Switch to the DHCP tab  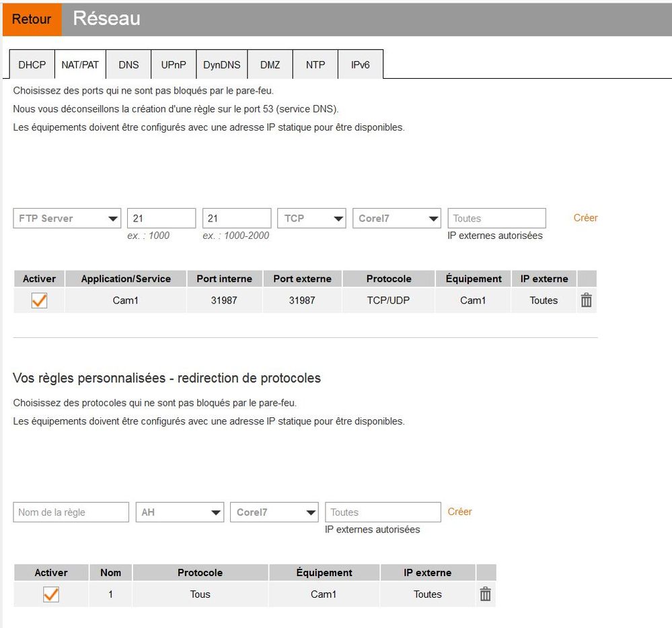click(x=32, y=65)
